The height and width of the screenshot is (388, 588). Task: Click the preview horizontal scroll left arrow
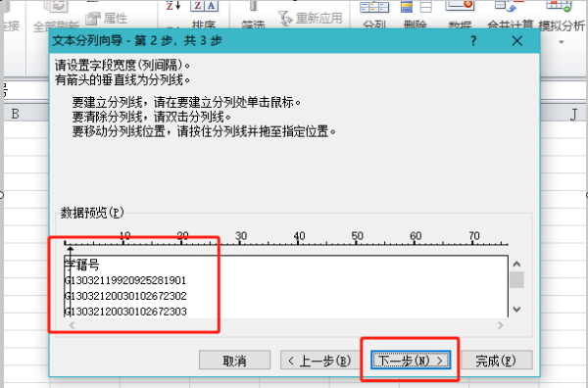coord(72,325)
